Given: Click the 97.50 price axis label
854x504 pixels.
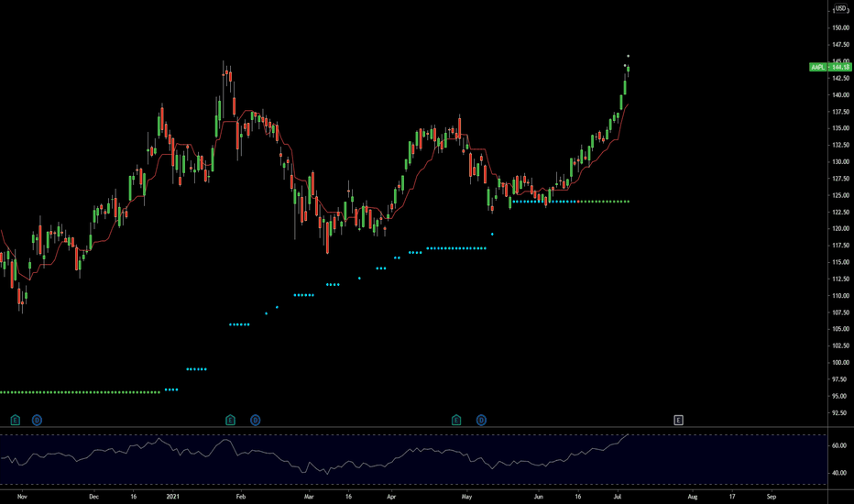Looking at the screenshot, I should tap(840, 379).
